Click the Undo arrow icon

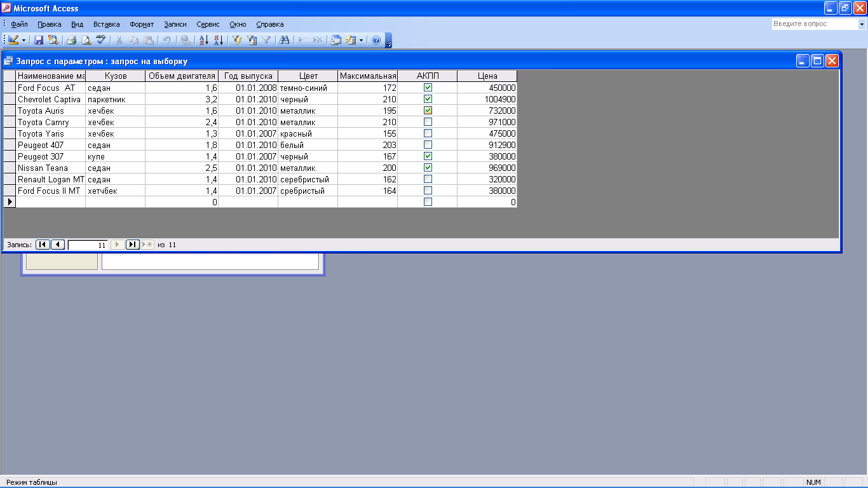click(x=166, y=40)
